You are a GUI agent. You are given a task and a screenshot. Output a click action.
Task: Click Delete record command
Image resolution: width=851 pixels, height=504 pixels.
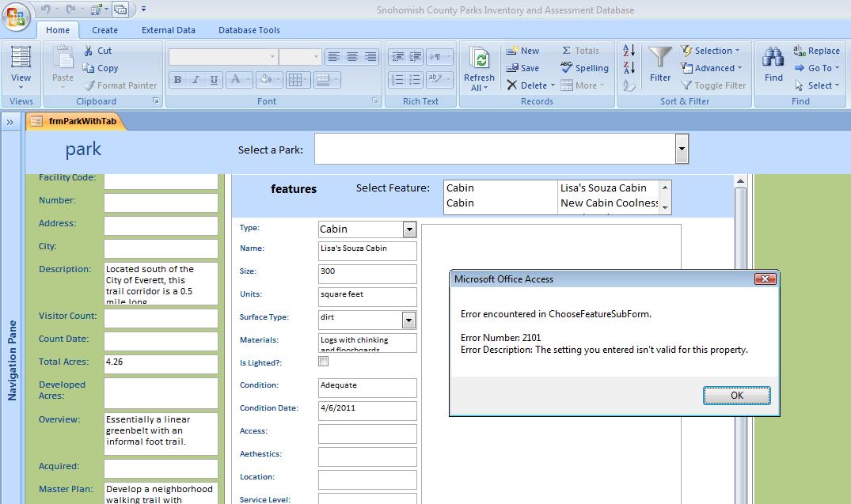pyautogui.click(x=531, y=85)
